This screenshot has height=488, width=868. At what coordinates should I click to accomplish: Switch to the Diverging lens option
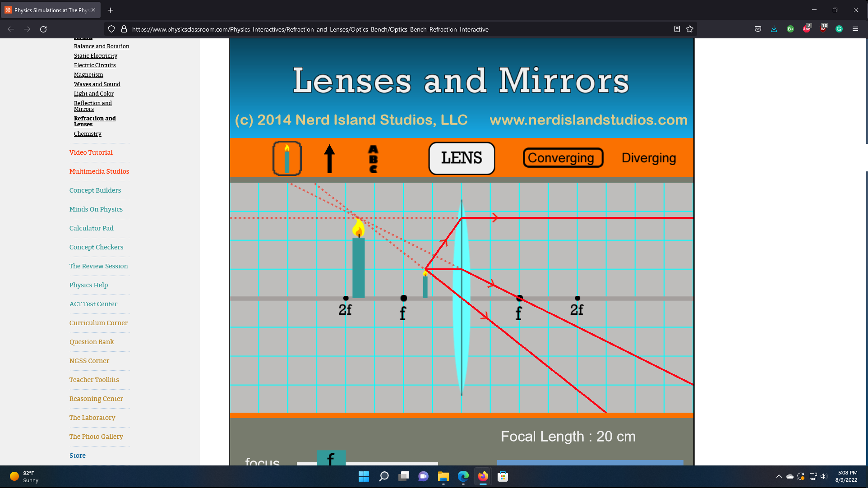pyautogui.click(x=648, y=158)
